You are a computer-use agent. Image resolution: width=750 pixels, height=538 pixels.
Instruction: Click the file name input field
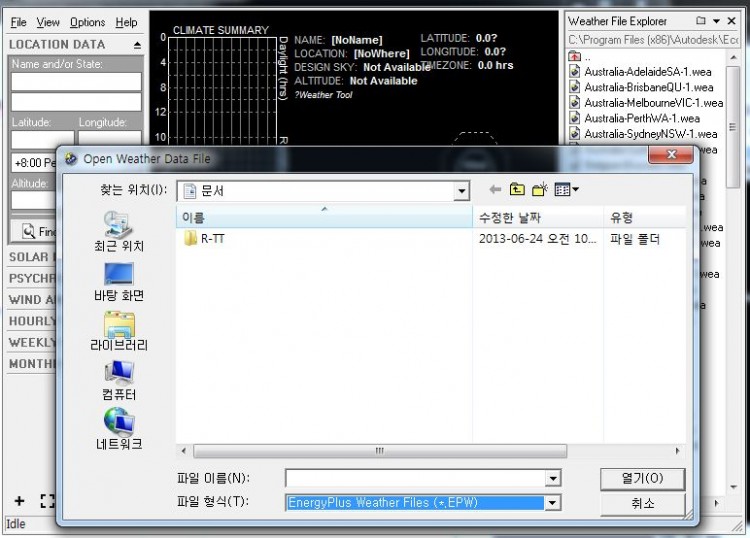[x=414, y=478]
